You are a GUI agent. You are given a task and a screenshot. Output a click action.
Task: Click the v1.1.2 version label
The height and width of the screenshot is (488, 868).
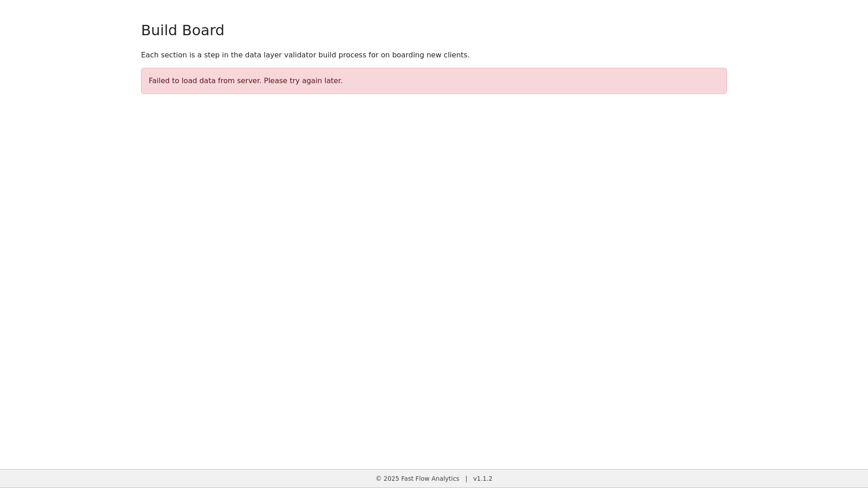[x=483, y=479]
